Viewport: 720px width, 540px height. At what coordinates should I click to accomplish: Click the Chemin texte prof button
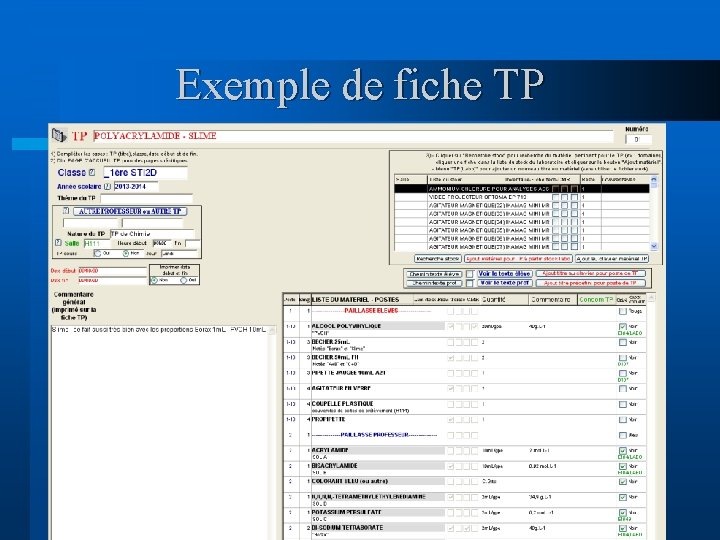click(434, 283)
